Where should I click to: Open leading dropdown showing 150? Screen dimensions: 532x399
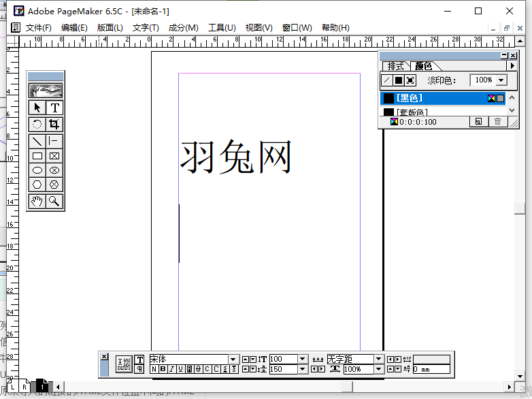[x=302, y=369]
